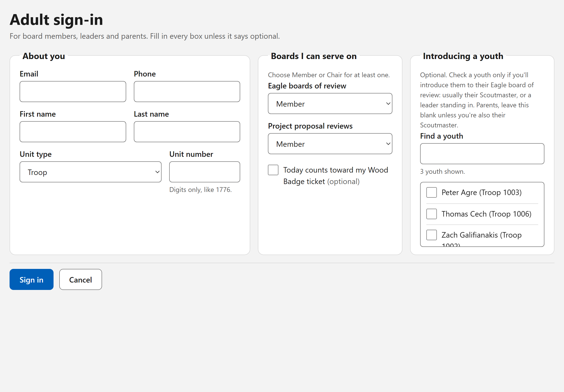Click the Find a youth search box
564x392 pixels.
click(482, 154)
